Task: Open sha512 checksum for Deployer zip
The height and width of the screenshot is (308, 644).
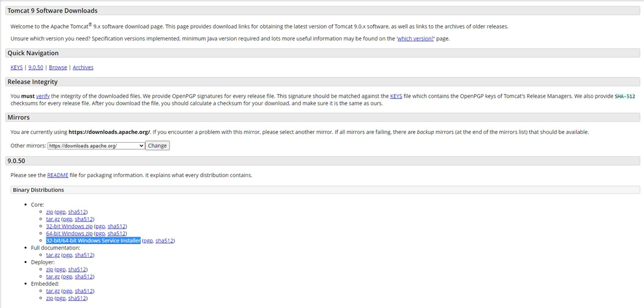Action: point(77,269)
